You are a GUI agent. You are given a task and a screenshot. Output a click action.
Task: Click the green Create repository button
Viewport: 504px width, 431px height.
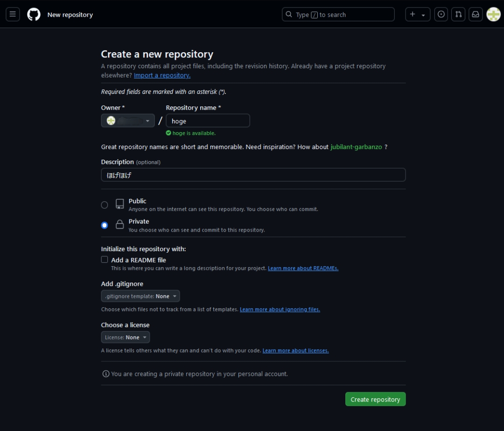tap(375, 399)
